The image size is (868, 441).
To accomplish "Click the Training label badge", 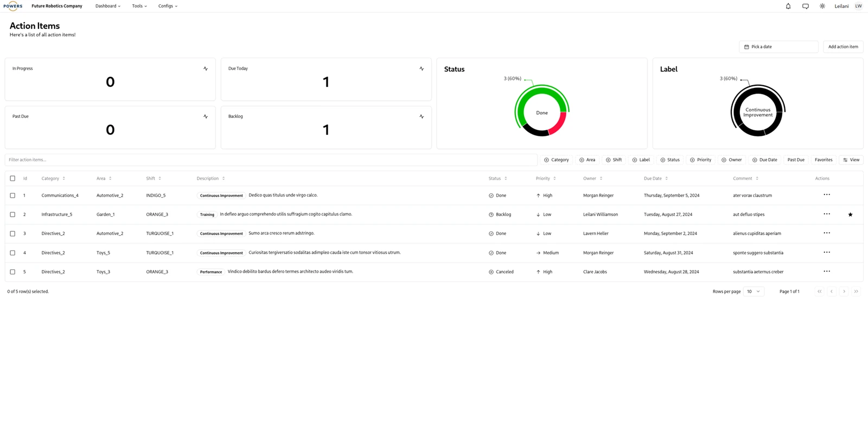I will pos(207,215).
